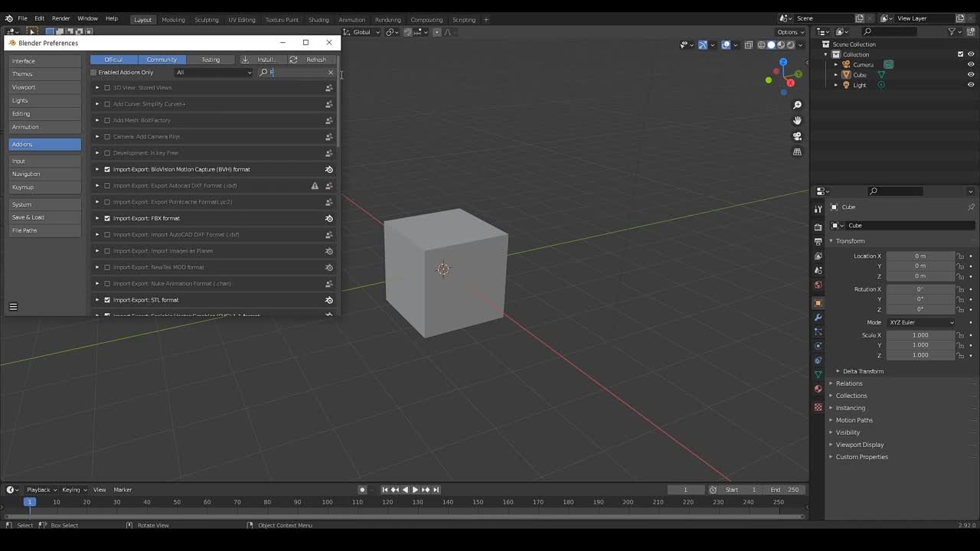
Task: Toggle X-ray icon in viewport header
Action: click(x=749, y=45)
